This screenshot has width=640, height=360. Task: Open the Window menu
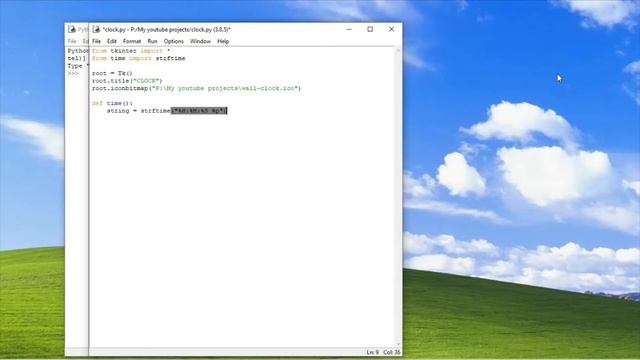(200, 41)
